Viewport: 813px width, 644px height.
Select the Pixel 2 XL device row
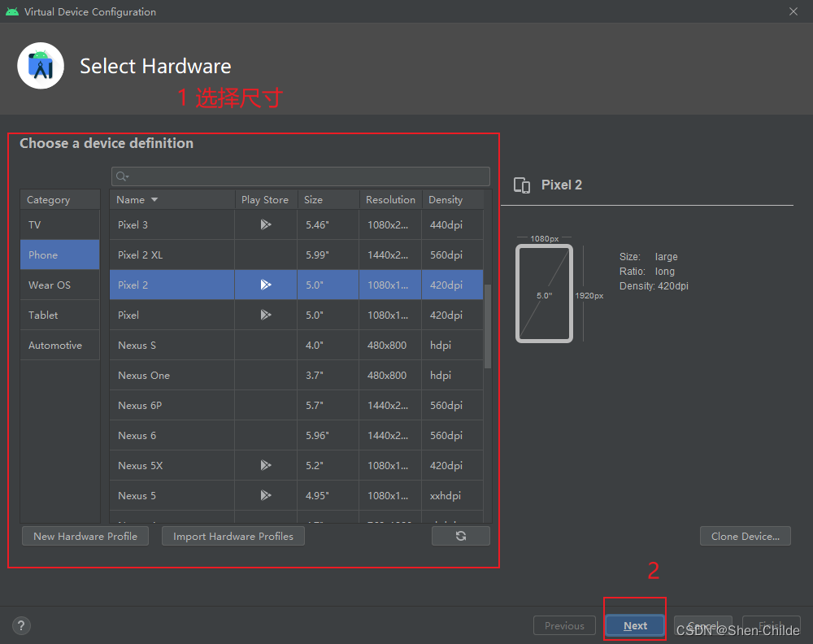(297, 255)
